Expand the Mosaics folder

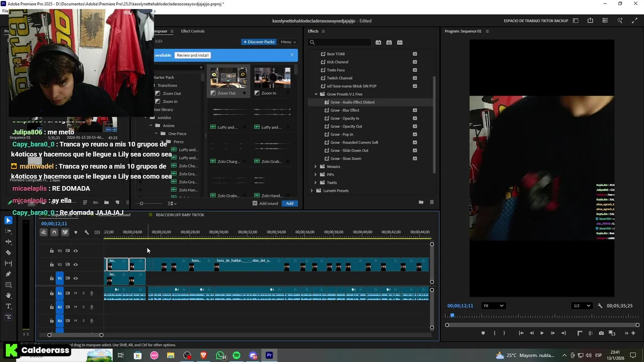click(315, 166)
